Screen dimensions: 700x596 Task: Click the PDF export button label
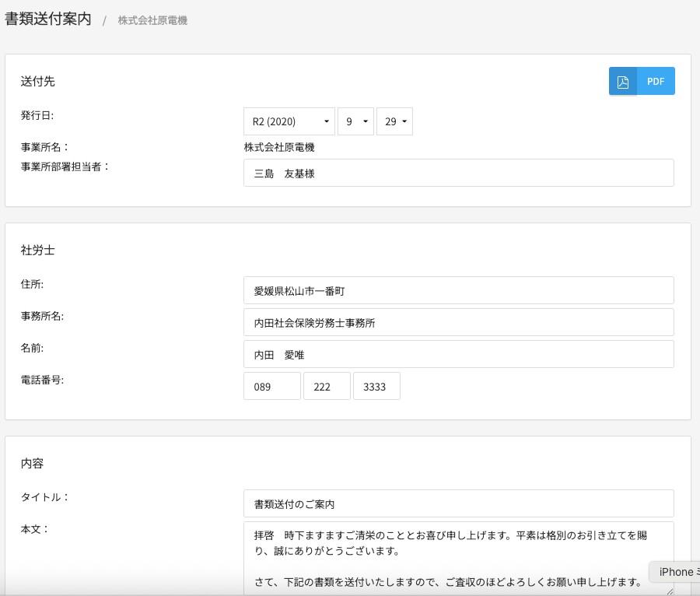pyautogui.click(x=656, y=82)
